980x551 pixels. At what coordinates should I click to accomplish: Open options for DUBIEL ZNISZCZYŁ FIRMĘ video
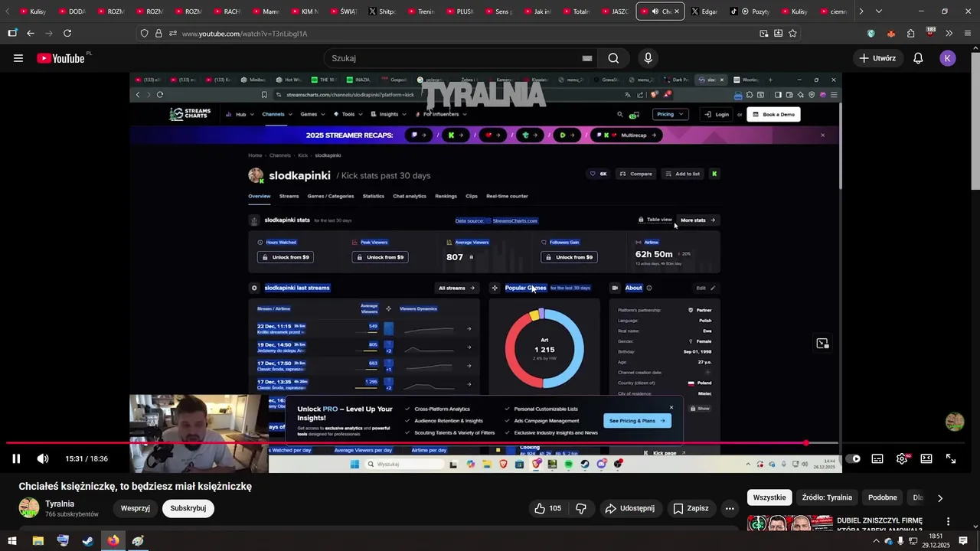[x=948, y=521]
